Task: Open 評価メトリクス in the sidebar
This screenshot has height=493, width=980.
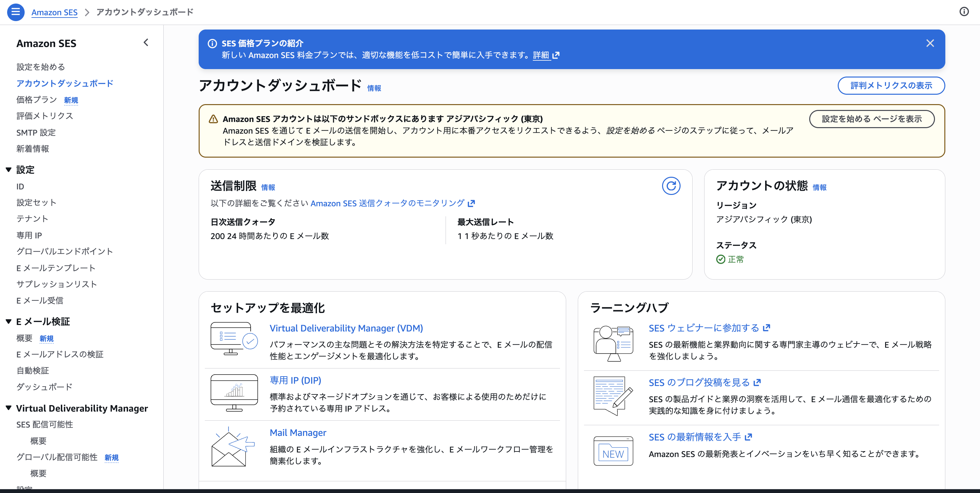Action: (x=45, y=116)
